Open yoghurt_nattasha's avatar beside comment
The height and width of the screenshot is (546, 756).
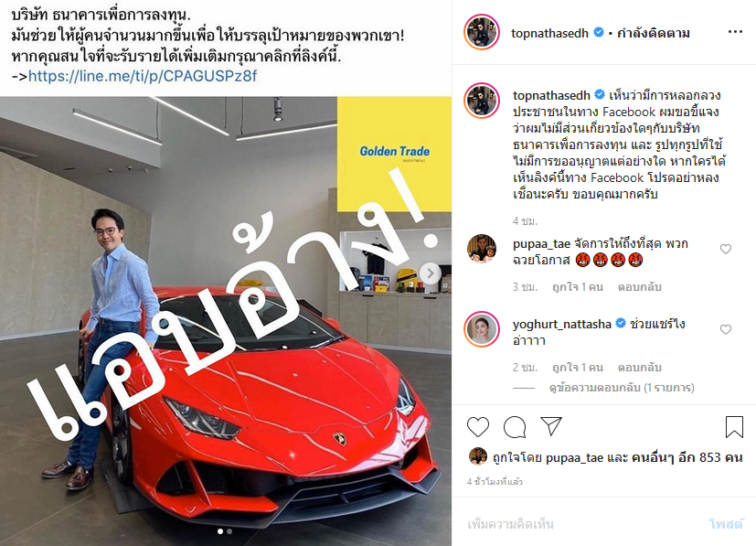click(482, 329)
